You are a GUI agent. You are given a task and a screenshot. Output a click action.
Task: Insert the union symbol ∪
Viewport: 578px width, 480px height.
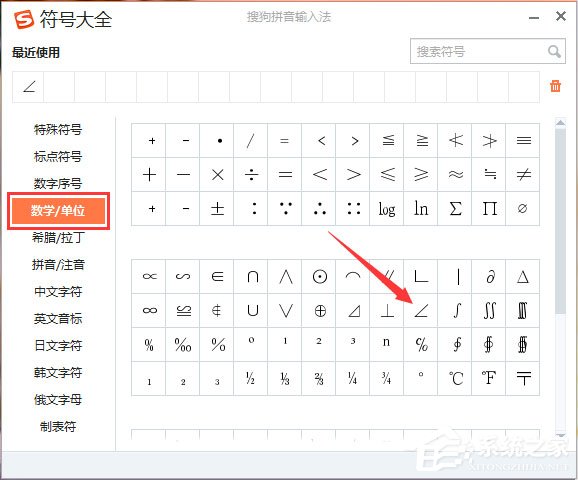(251, 310)
